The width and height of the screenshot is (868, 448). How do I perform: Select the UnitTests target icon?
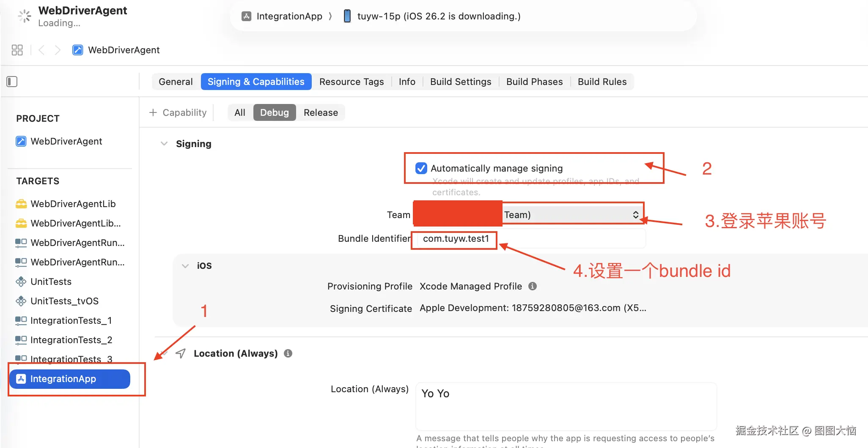[x=21, y=281]
